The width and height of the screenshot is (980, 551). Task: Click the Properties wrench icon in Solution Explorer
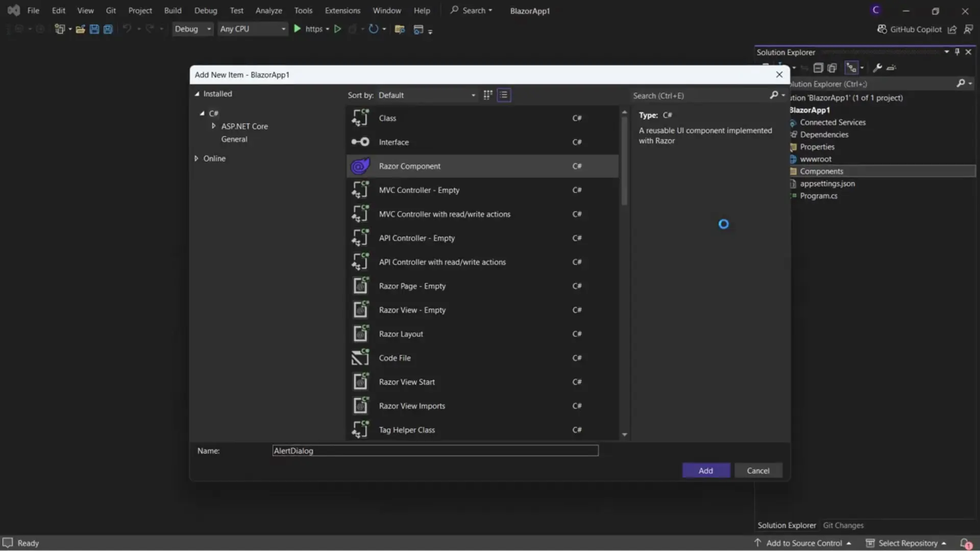pos(877,68)
